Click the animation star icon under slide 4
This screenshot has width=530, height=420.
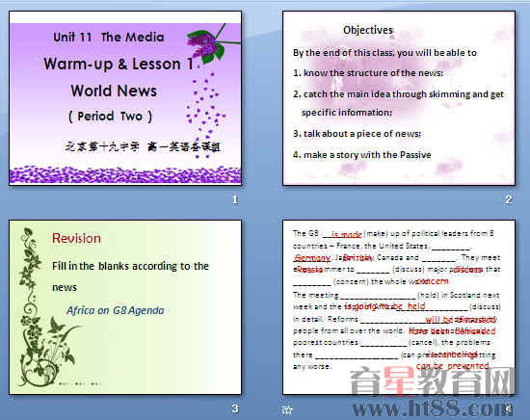coord(287,409)
